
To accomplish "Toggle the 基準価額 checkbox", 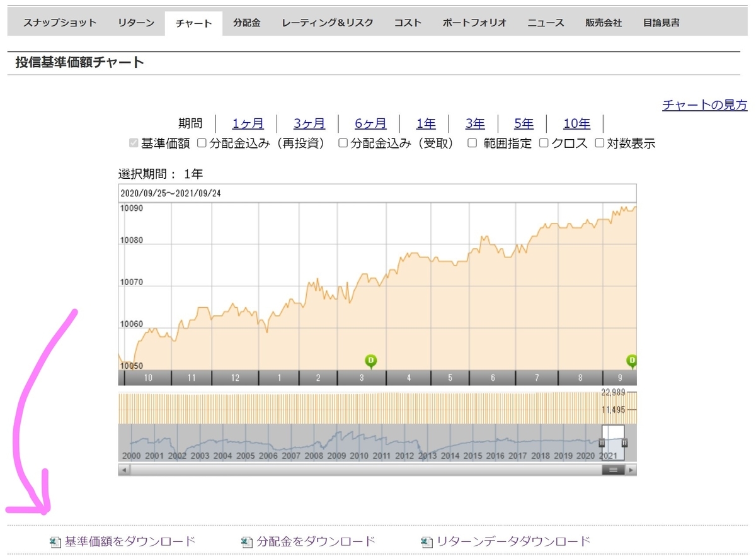I will pyautogui.click(x=134, y=143).
